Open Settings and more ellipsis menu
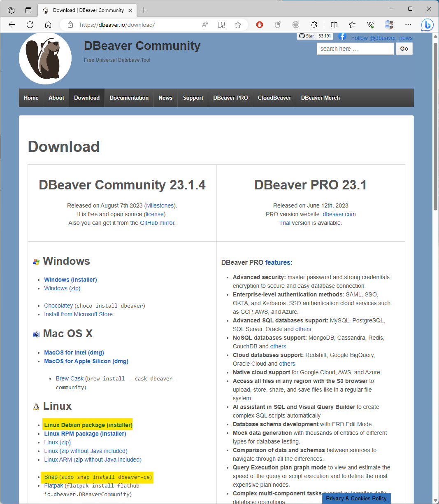The width and height of the screenshot is (439, 504). [408, 25]
